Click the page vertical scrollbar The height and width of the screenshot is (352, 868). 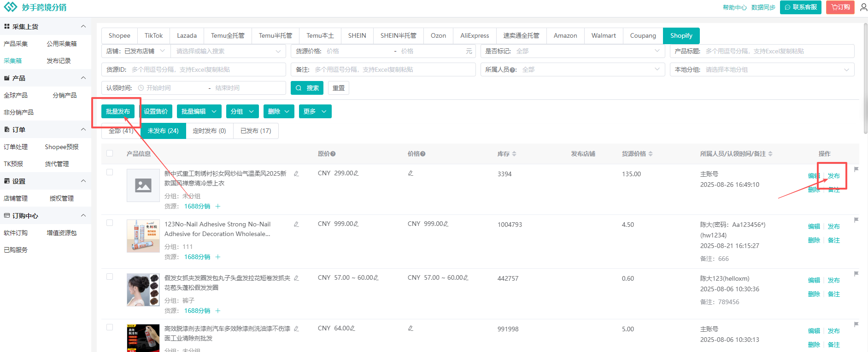865,78
